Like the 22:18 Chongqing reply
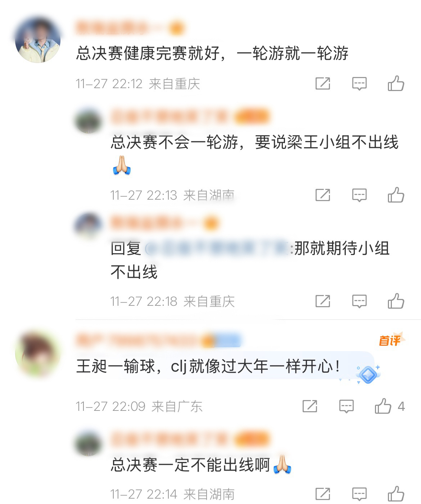421x504 pixels. point(396,301)
